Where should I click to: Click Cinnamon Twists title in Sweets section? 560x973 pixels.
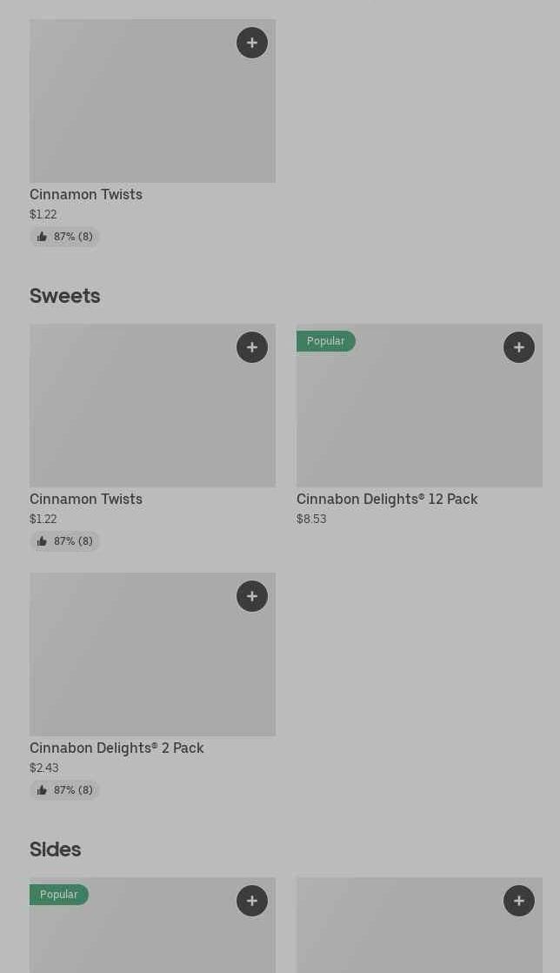pos(86,500)
